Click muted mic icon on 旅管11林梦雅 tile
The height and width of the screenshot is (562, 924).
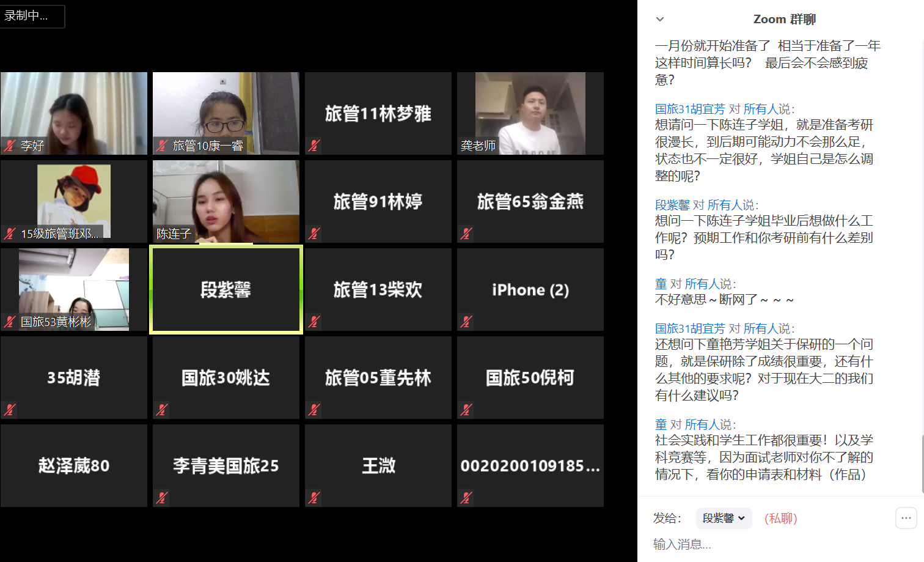[x=314, y=146]
